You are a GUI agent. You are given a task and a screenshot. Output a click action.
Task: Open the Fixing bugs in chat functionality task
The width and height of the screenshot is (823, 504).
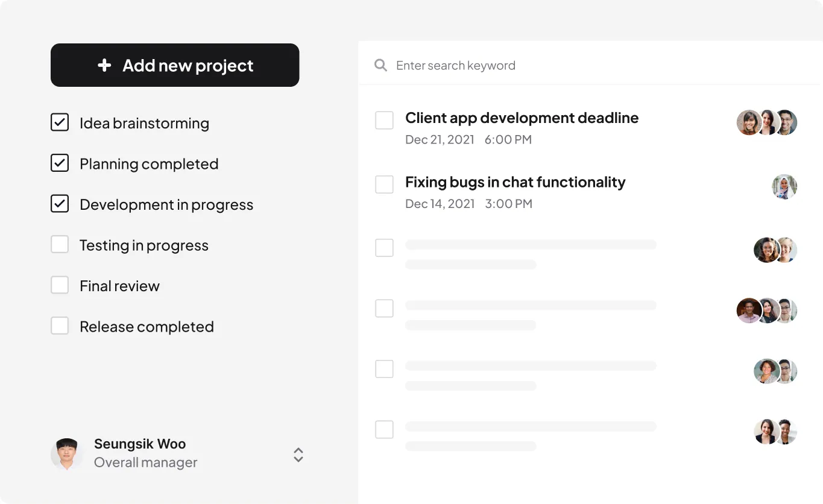tap(515, 181)
